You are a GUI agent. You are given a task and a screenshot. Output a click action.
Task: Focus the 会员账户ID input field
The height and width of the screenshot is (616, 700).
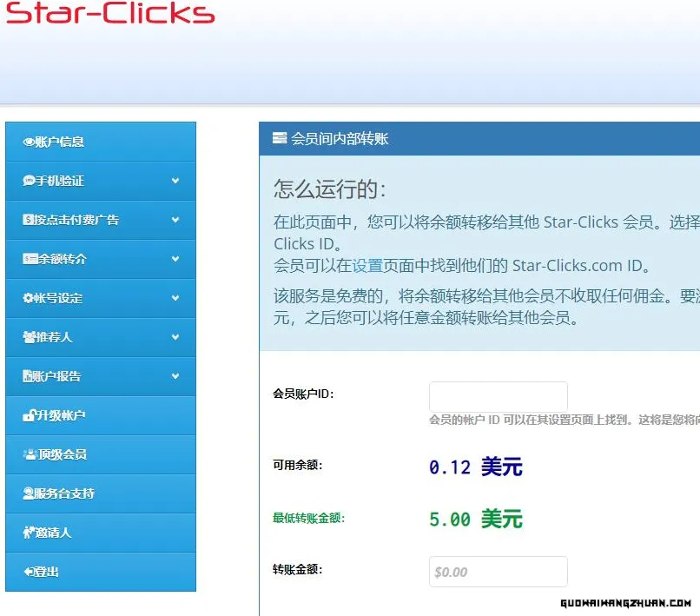pos(499,397)
